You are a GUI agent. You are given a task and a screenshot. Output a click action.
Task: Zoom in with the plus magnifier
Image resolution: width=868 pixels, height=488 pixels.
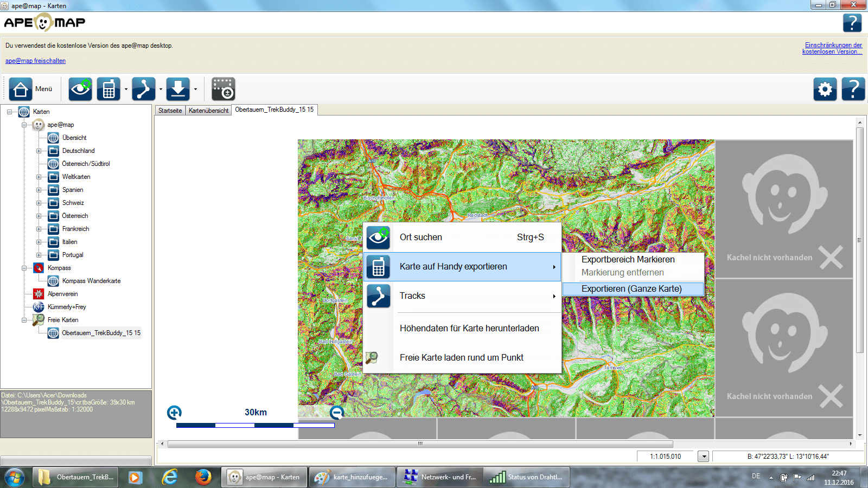(x=174, y=413)
